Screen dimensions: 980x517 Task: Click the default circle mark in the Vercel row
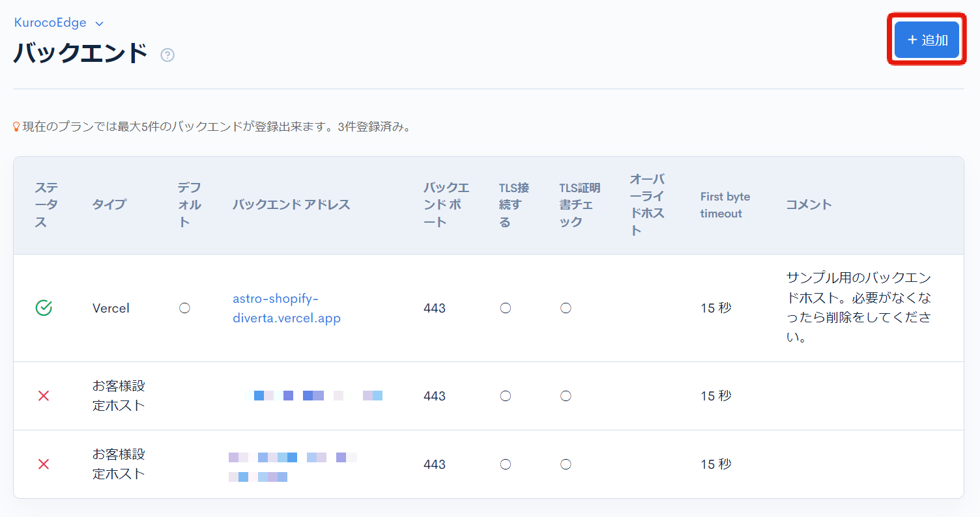coord(184,308)
